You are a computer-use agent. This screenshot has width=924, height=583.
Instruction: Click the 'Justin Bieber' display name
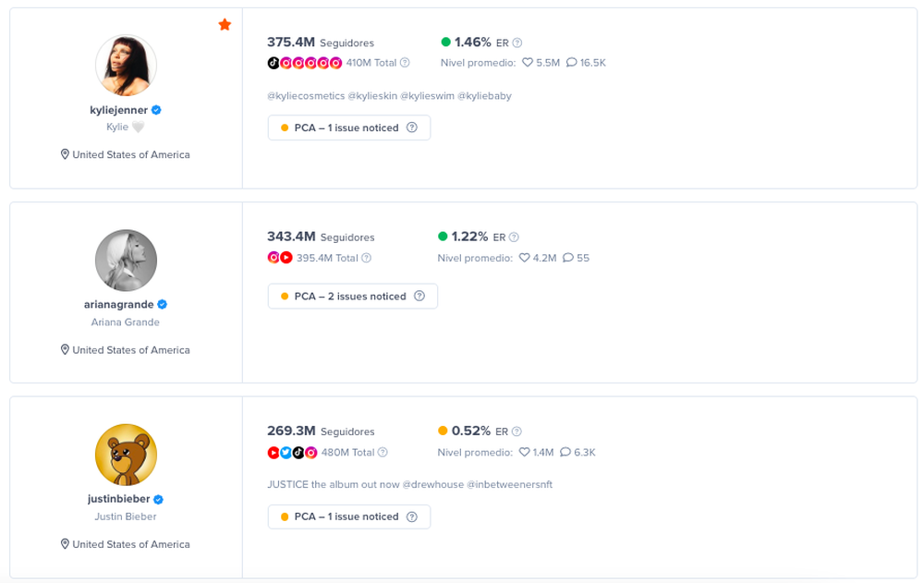click(x=126, y=516)
